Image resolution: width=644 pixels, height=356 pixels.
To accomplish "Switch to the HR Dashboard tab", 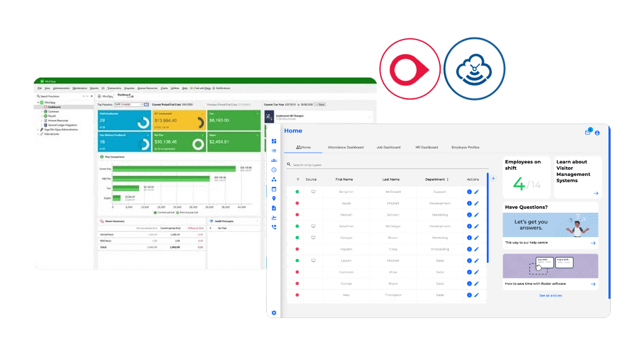I will click(x=426, y=147).
